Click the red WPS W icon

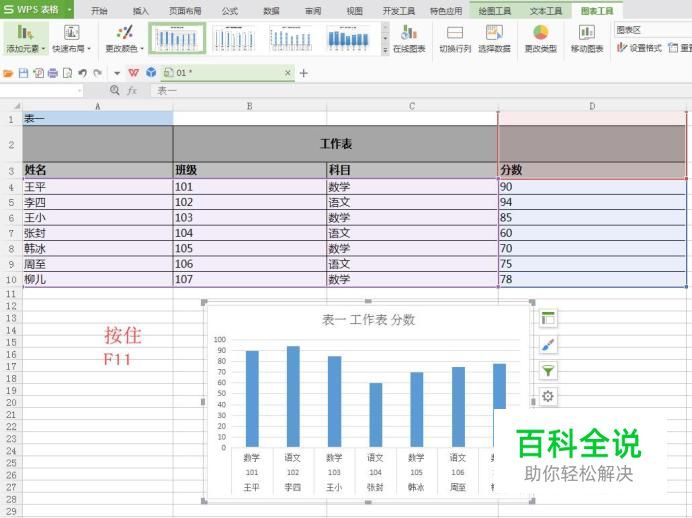pyautogui.click(x=133, y=73)
